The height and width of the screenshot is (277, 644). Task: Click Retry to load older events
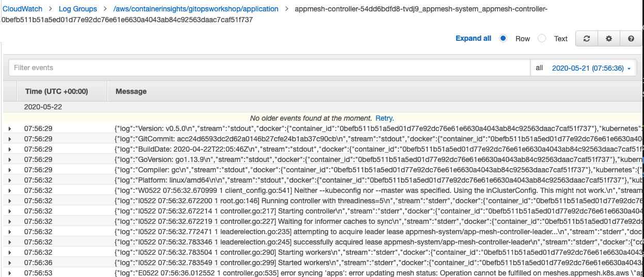(x=384, y=118)
